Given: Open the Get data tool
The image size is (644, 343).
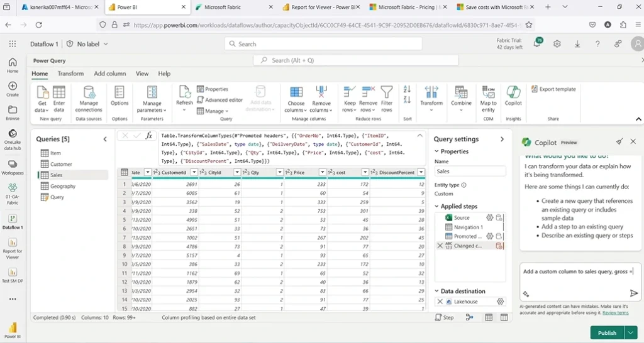Looking at the screenshot, I should tap(42, 99).
